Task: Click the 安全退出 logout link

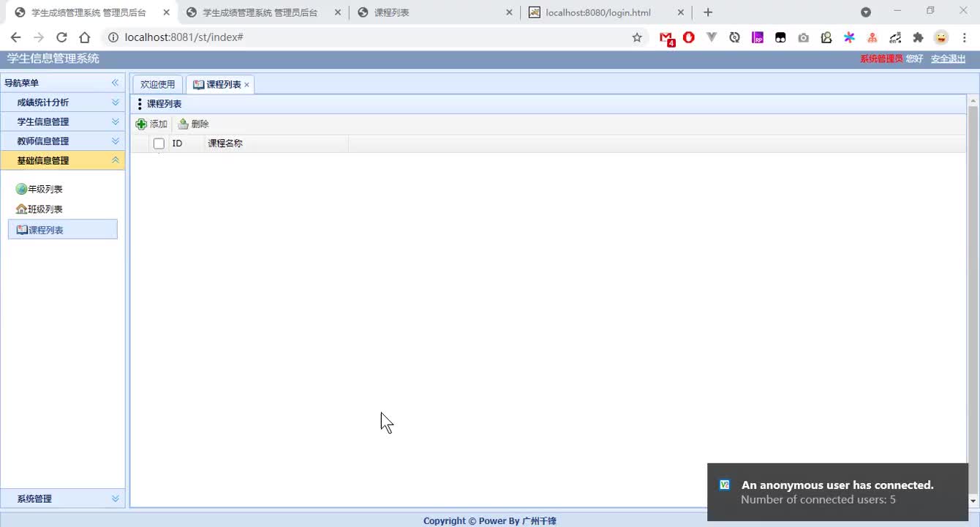Action: coord(948,59)
